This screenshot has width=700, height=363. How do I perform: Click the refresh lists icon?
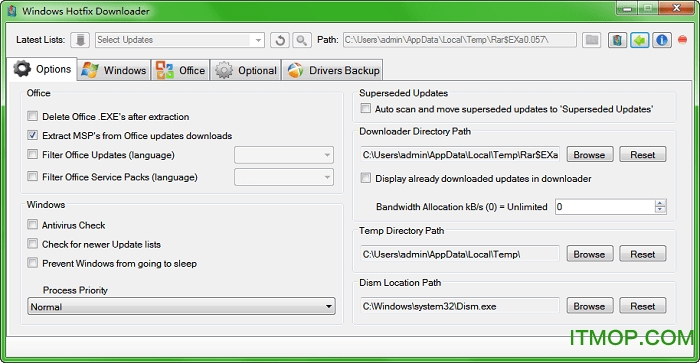coord(280,40)
